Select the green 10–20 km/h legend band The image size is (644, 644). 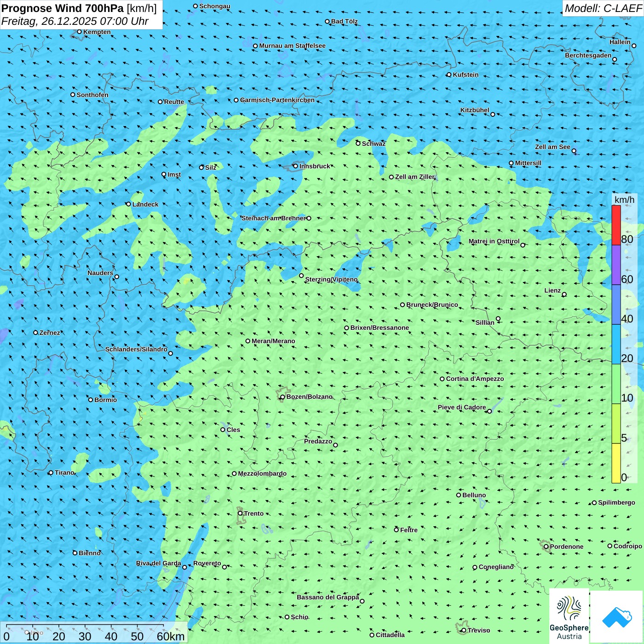[x=616, y=384]
